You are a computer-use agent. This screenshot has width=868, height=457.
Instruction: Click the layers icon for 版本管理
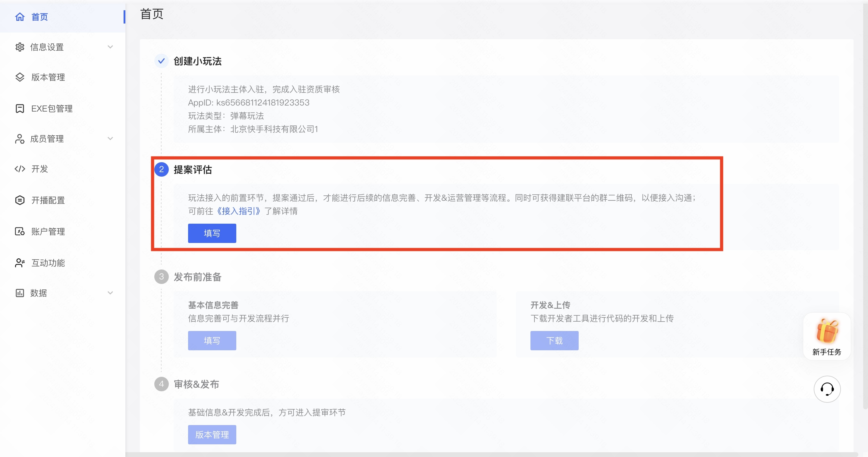[x=20, y=77]
